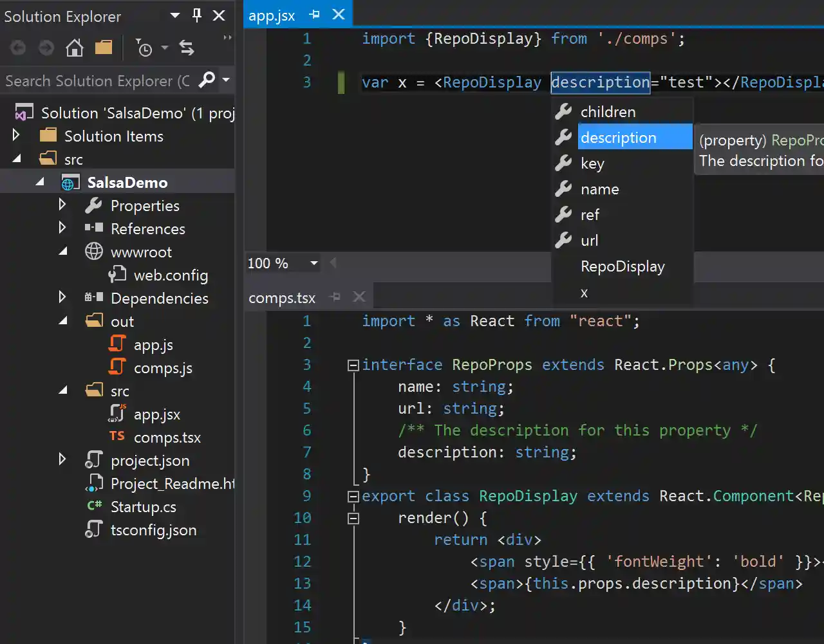Screen dimensions: 824x644
Task: Switch to the comps.tsx tab
Action: [282, 298]
